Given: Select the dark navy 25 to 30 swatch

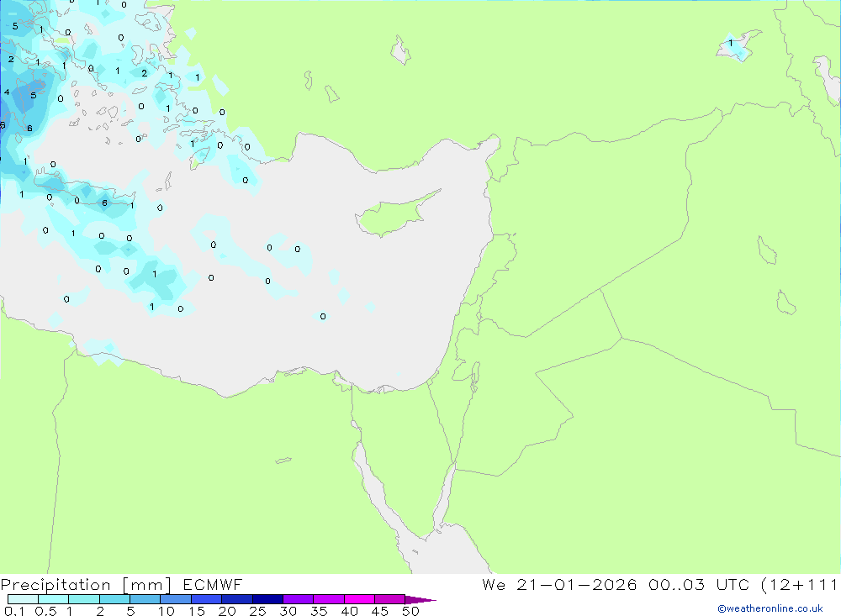Looking at the screenshot, I should 267,599.
